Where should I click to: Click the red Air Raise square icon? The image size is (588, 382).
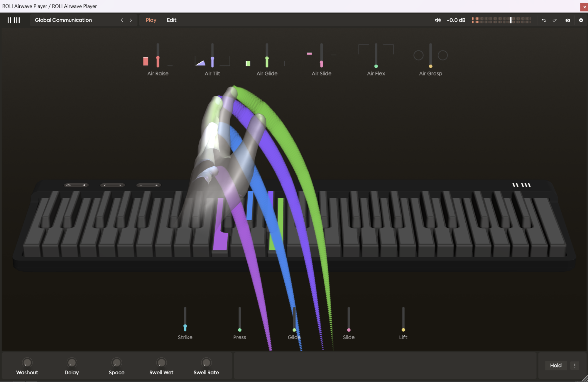pyautogui.click(x=146, y=61)
